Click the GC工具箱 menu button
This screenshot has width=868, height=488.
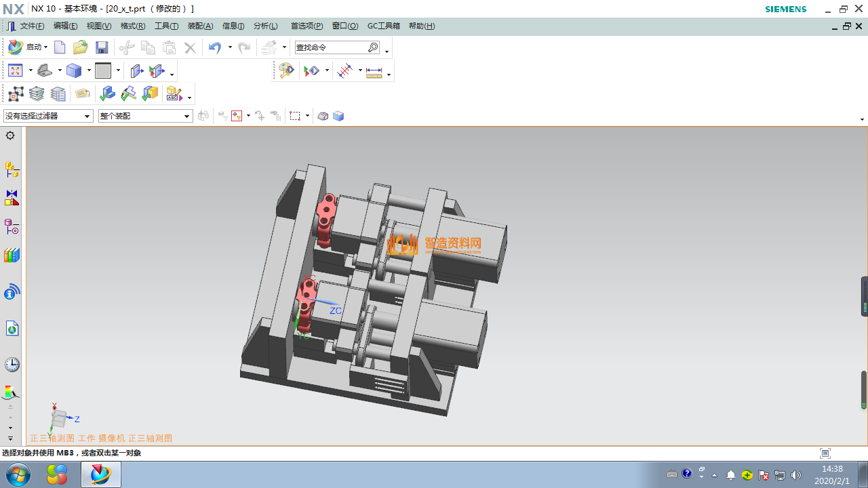tap(383, 26)
